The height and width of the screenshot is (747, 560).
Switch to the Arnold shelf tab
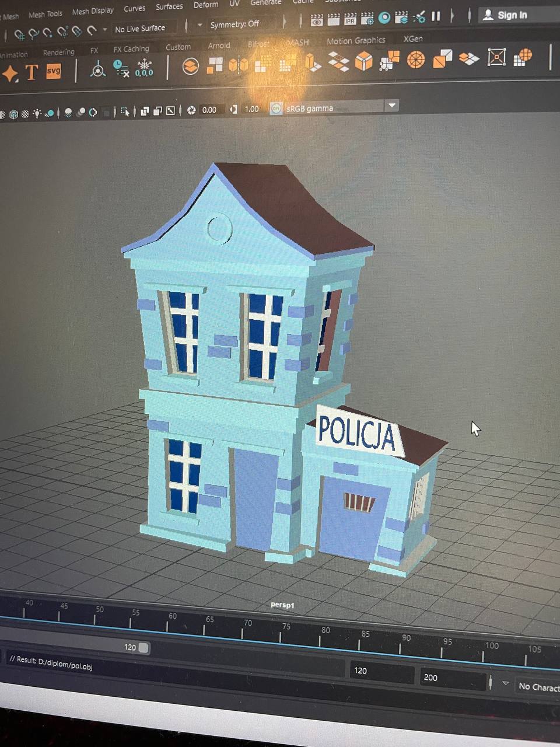coord(219,46)
